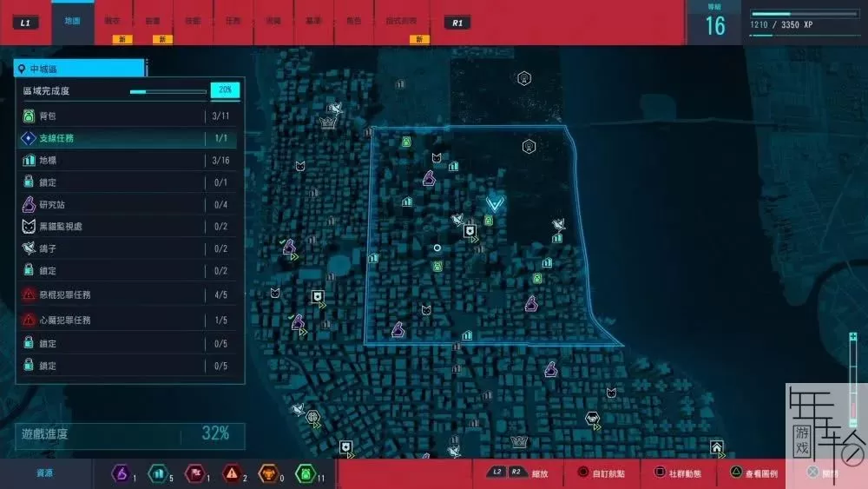Screen dimensions: 868x489
Task: Click the 黑貓監視處 cat icon in list
Action: click(x=28, y=227)
